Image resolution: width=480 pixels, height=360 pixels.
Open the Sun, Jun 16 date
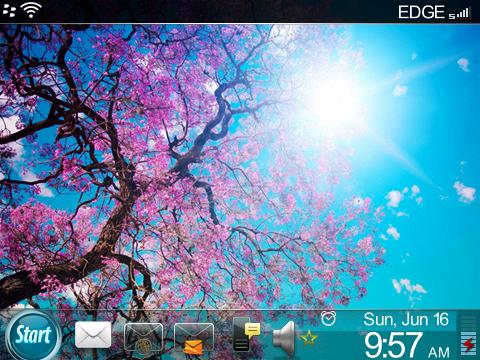tap(406, 319)
